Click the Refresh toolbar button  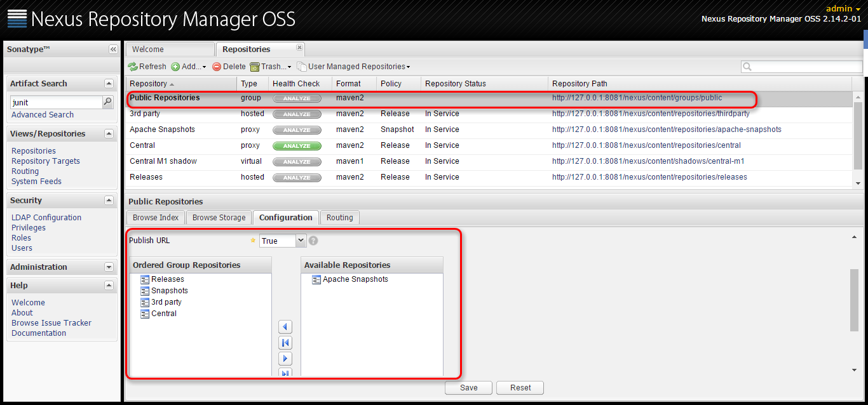click(x=147, y=67)
